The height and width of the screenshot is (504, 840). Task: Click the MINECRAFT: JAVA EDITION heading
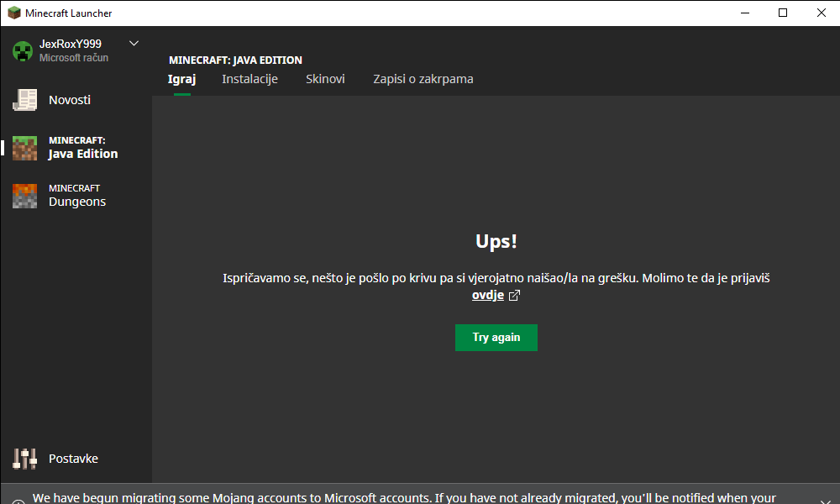[235, 60]
